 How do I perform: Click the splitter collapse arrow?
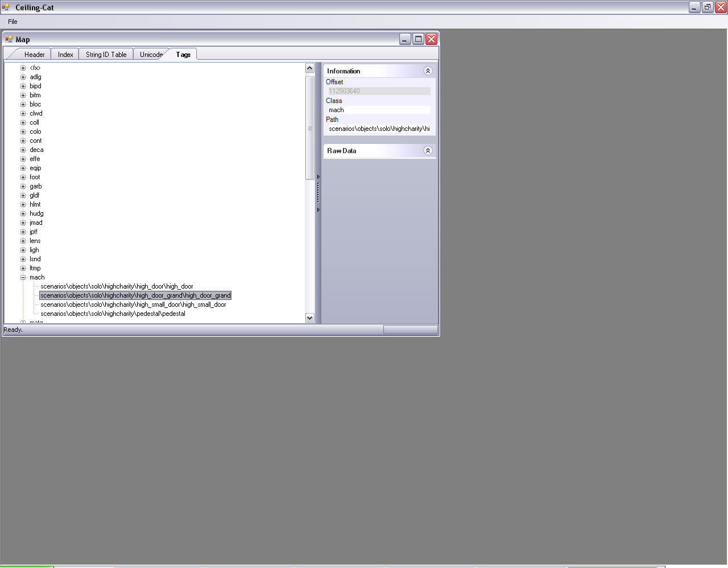(318, 177)
